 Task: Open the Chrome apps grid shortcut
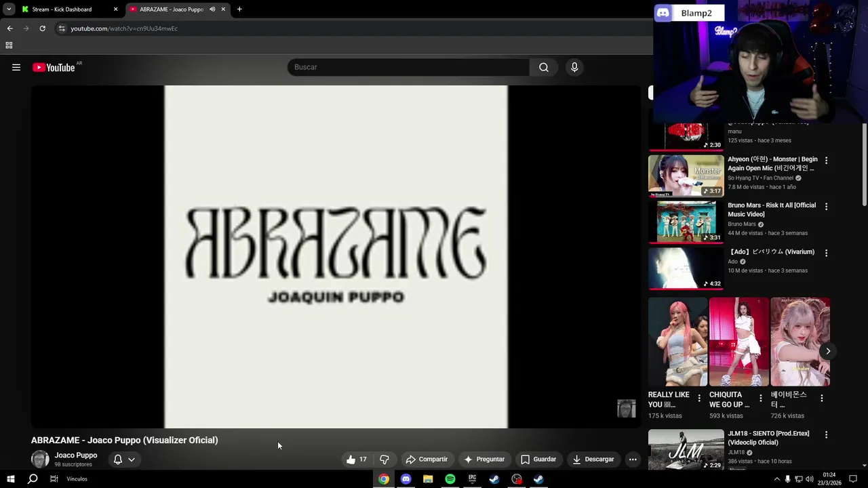tap(9, 45)
